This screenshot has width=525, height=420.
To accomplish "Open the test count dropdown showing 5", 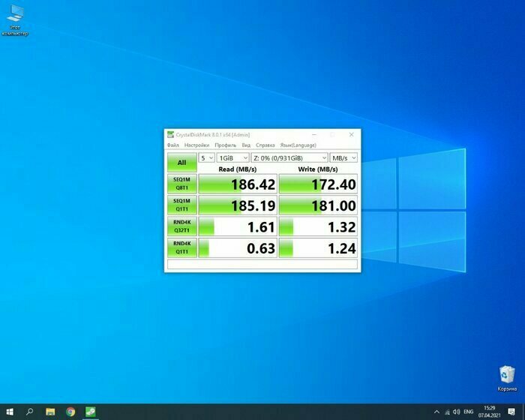I will click(x=206, y=158).
